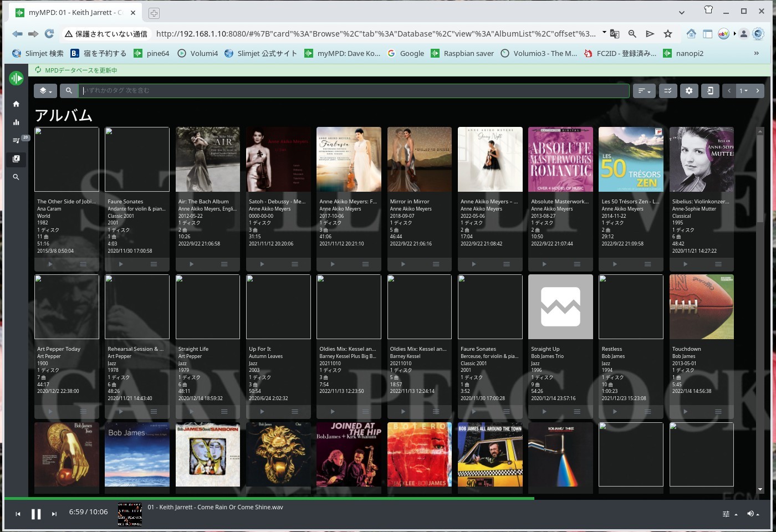This screenshot has height=532, width=776.
Task: Skip to the next track
Action: [54, 514]
